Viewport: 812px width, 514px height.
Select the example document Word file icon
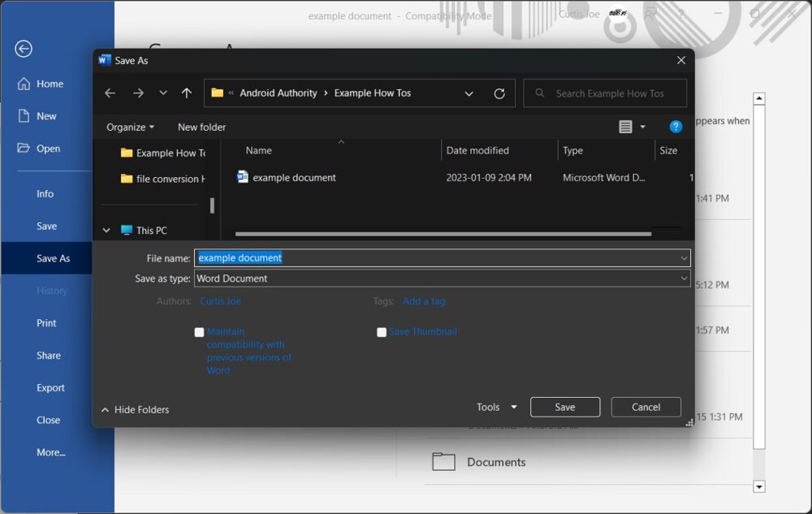coord(242,177)
